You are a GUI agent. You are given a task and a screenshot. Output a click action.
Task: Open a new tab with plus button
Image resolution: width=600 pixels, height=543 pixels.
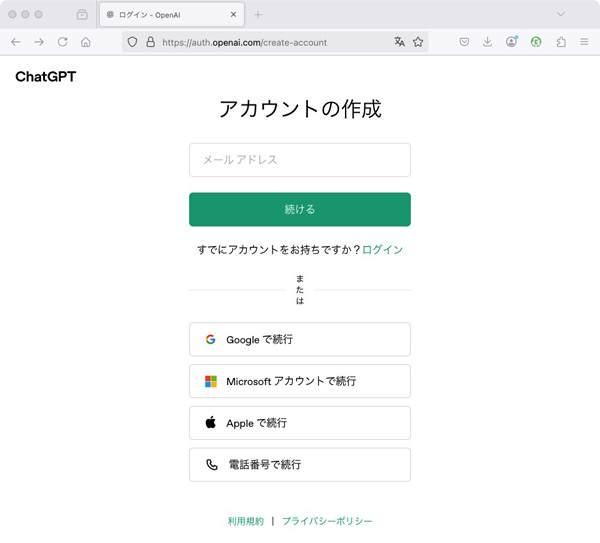coord(257,15)
